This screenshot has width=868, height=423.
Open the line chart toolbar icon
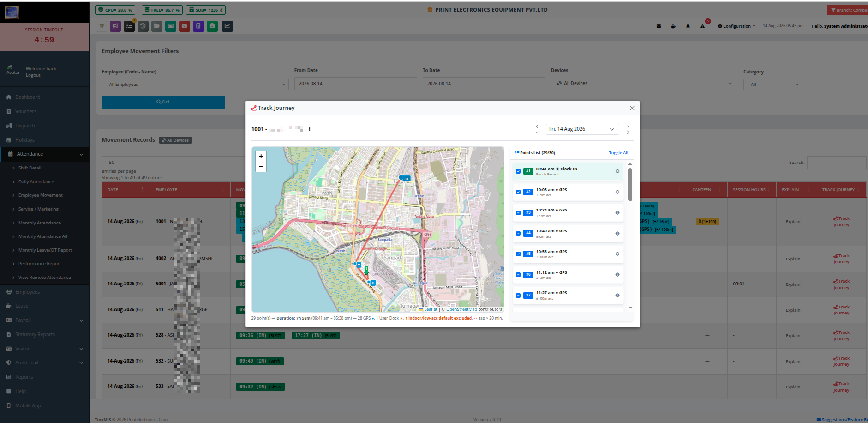[x=227, y=26]
